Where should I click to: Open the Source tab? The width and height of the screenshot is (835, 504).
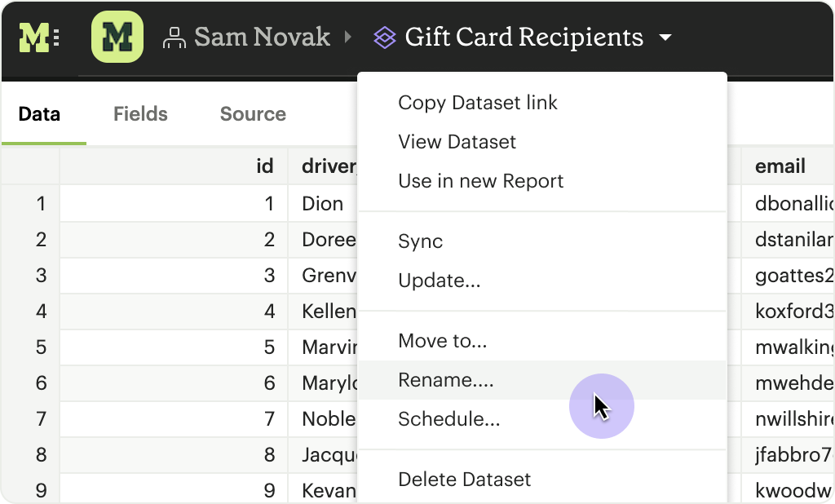pyautogui.click(x=253, y=114)
